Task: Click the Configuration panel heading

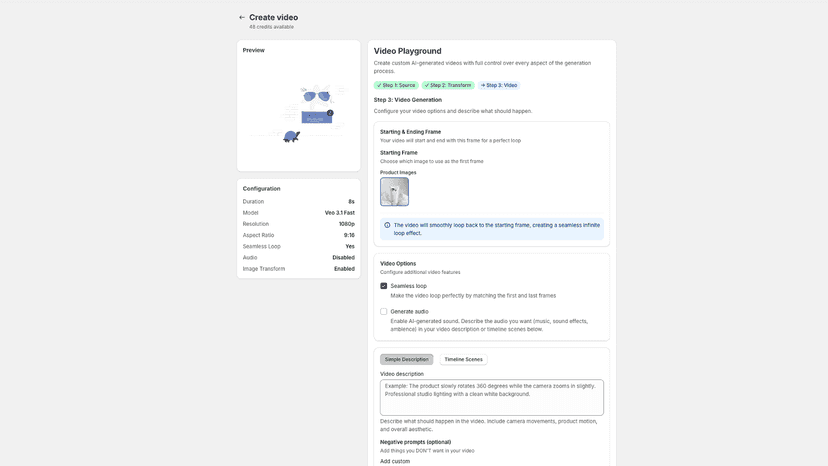Action: (x=261, y=189)
